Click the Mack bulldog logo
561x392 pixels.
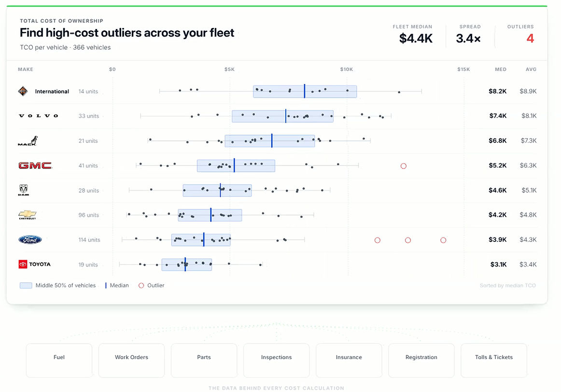(x=28, y=141)
